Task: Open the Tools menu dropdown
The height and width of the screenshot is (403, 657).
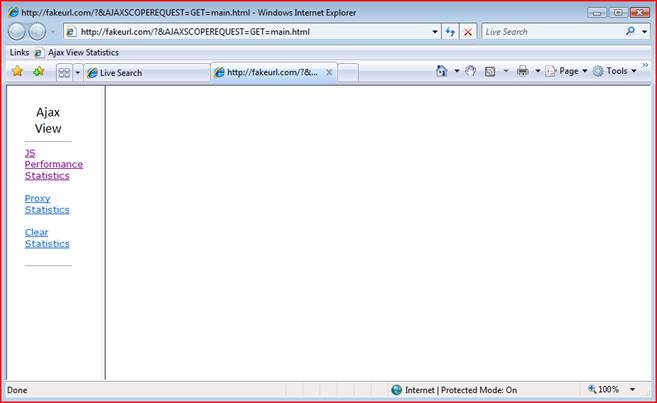Action: 614,72
